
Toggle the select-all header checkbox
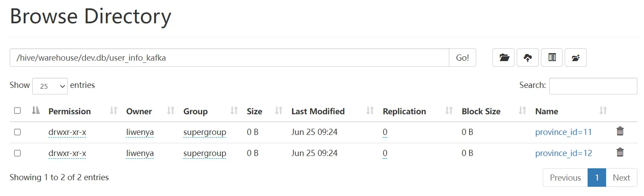click(17, 111)
